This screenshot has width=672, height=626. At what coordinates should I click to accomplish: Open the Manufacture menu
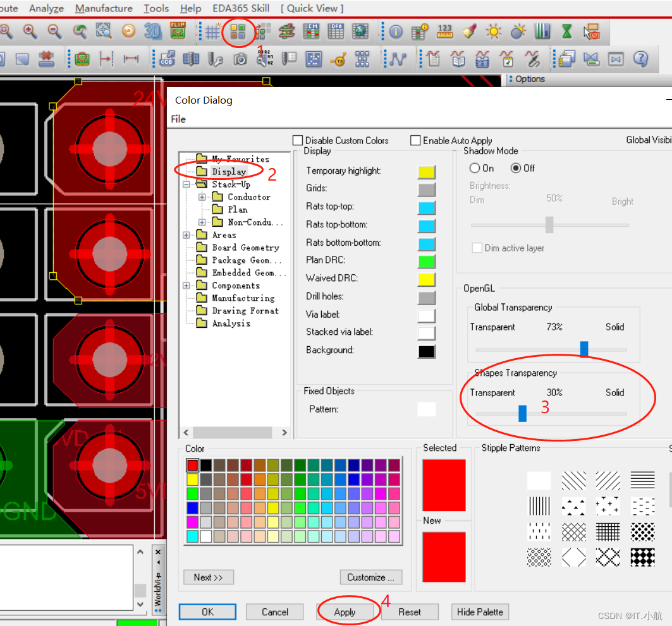tap(104, 8)
